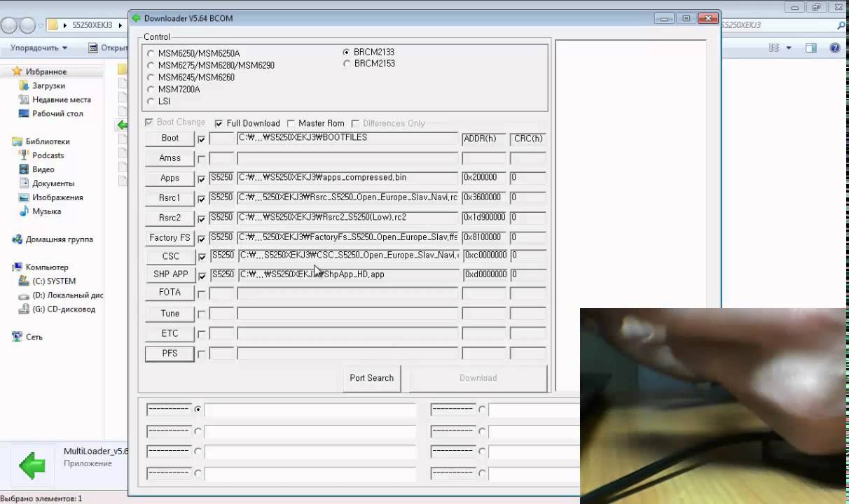Screen dimensions: 849x504
Task: Click the CSC file button
Action: (170, 256)
